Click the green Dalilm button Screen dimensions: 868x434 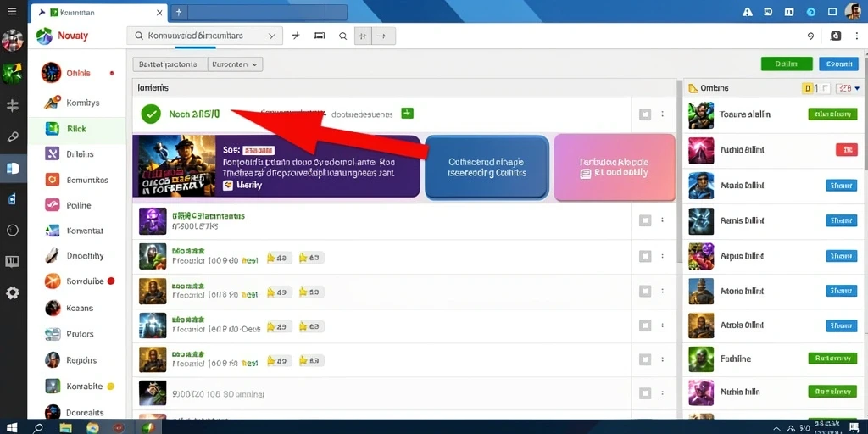[786, 64]
